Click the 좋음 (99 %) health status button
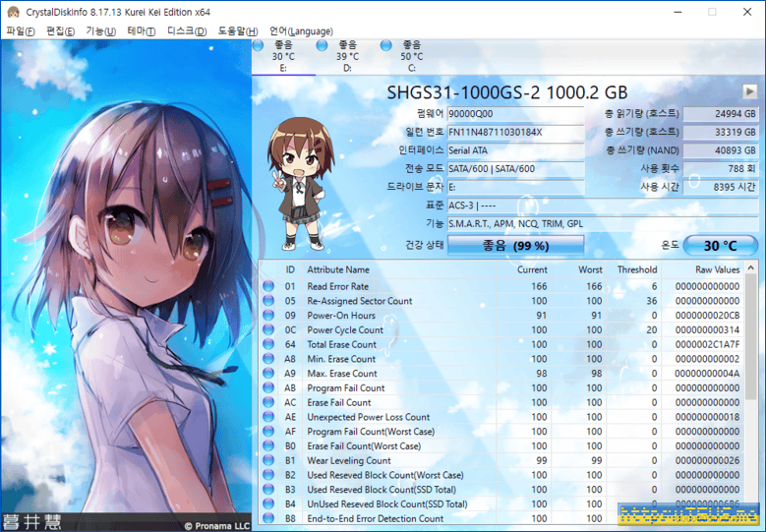Screen dimensions: 766x532 (515, 245)
